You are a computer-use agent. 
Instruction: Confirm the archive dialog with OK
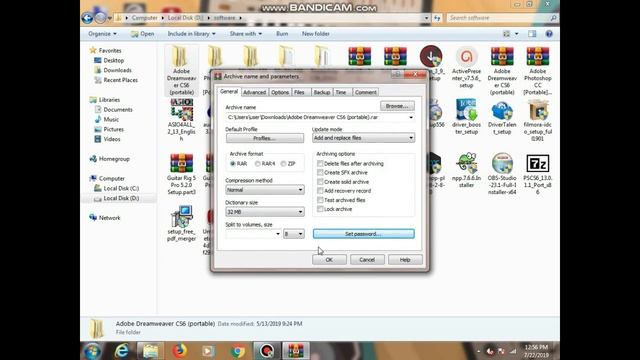pyautogui.click(x=329, y=260)
